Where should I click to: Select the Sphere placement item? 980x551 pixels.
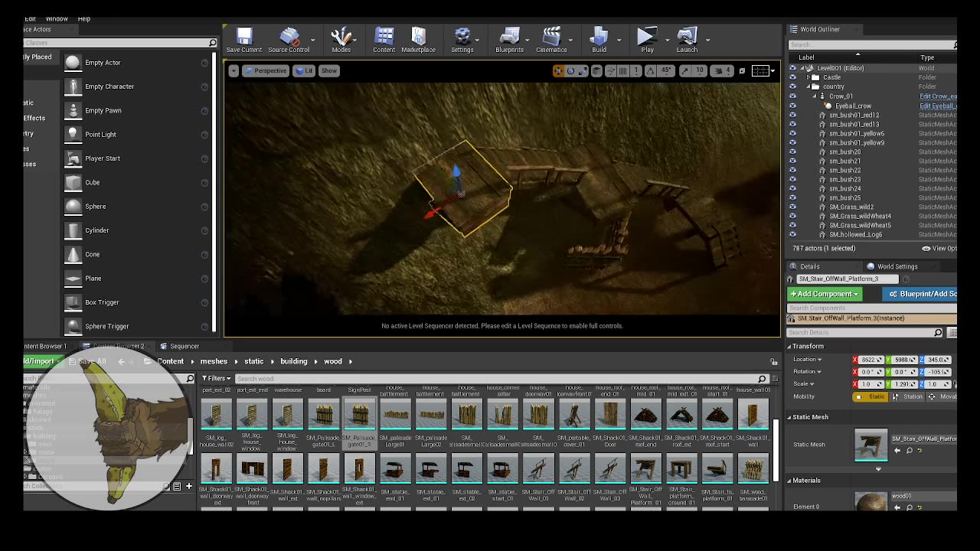(136, 207)
